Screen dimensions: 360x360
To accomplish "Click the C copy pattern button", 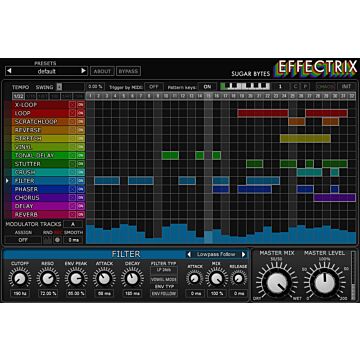I will (295, 87).
